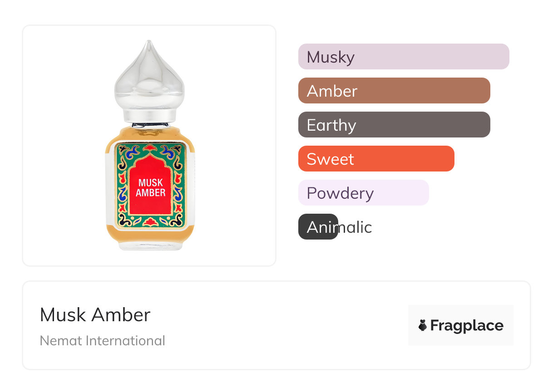Visit the Nemat International brand link
Screen dimensions: 553x392
coord(103,340)
